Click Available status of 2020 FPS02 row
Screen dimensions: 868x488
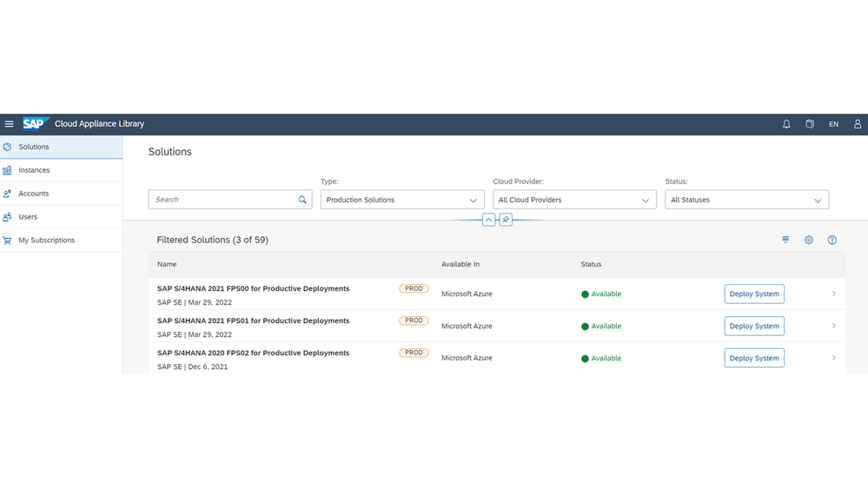(x=601, y=358)
